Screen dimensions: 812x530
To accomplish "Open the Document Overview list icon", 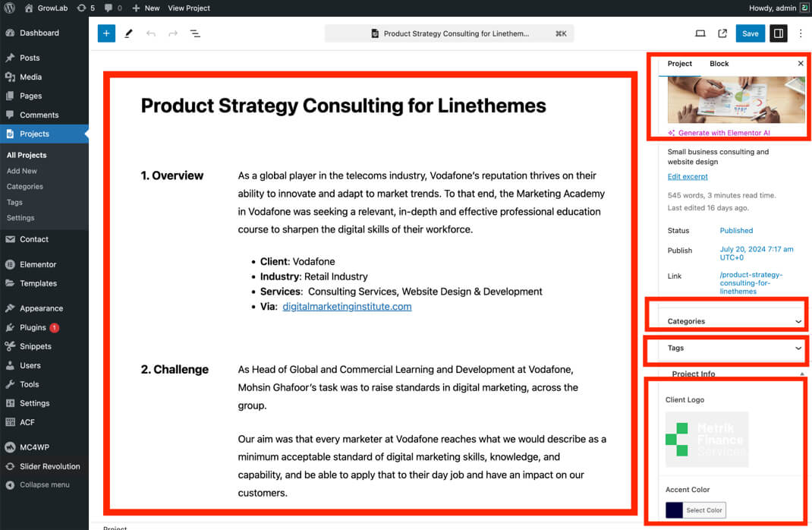I will 195,33.
